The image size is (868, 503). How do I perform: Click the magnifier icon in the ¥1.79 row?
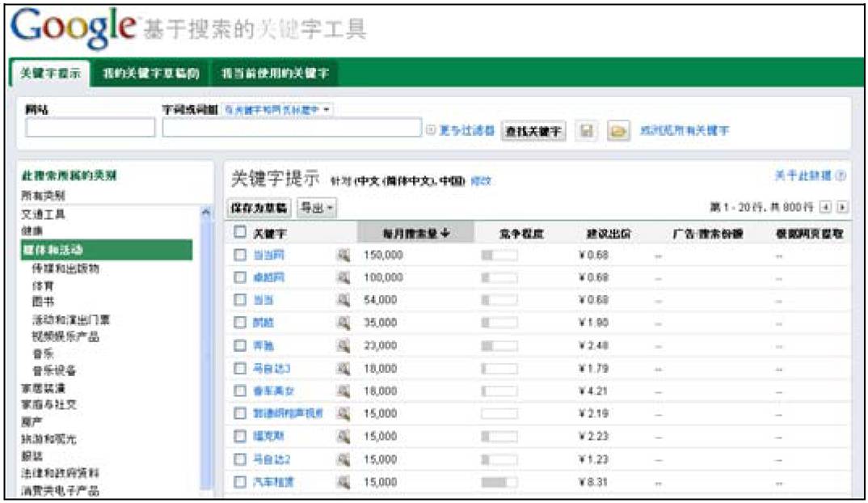click(343, 369)
